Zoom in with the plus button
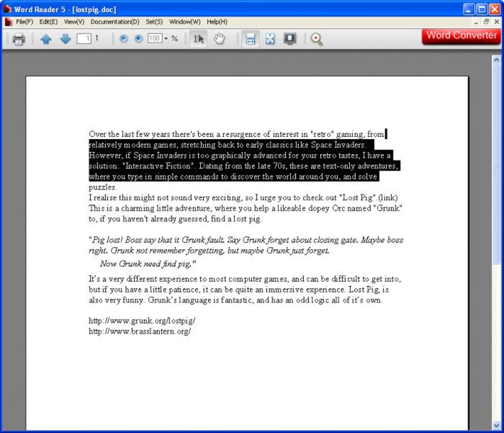The width and height of the screenshot is (504, 433). click(x=138, y=39)
